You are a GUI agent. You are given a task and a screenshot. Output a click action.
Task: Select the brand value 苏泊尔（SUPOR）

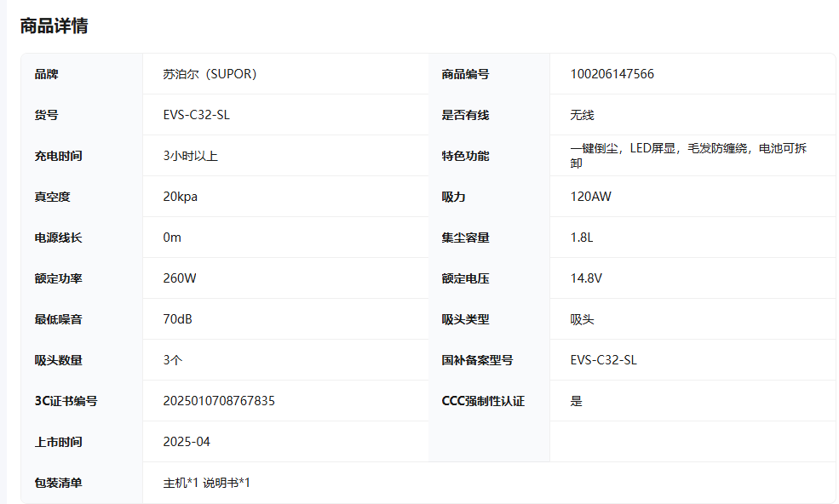pyautogui.click(x=210, y=74)
